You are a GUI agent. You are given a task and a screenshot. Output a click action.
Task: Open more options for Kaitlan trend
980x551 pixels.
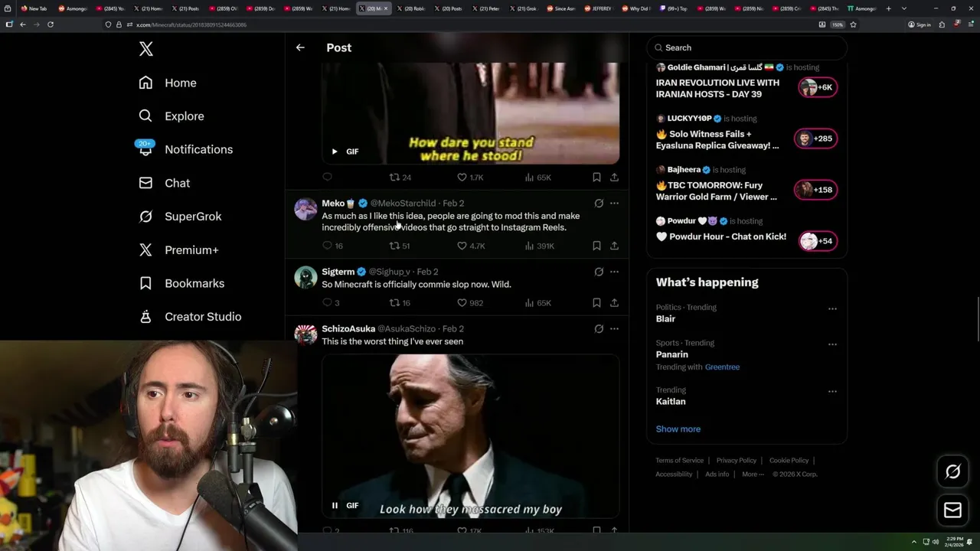click(x=832, y=392)
